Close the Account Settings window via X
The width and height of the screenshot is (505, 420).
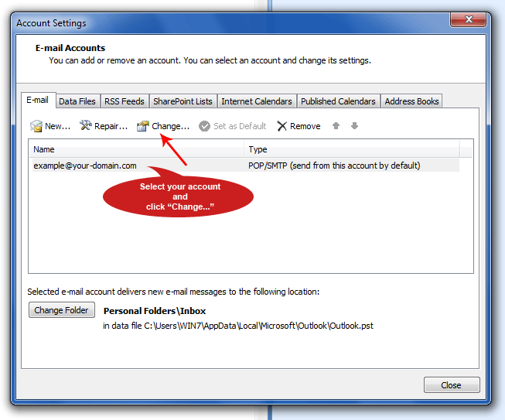[469, 19]
